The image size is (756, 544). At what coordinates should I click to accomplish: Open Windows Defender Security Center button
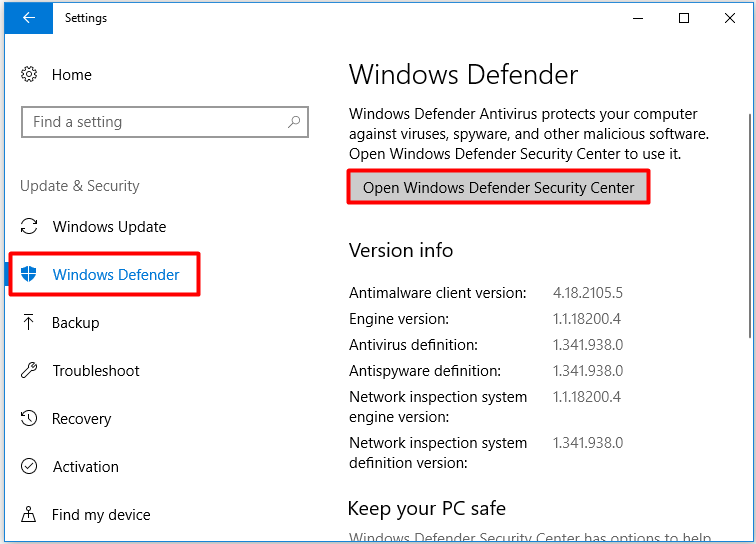tap(499, 187)
